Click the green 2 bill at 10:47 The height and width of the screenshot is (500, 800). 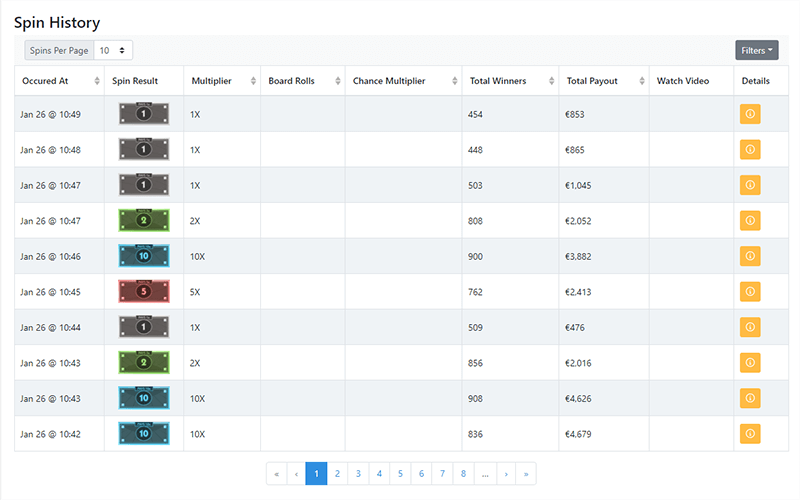pos(143,220)
